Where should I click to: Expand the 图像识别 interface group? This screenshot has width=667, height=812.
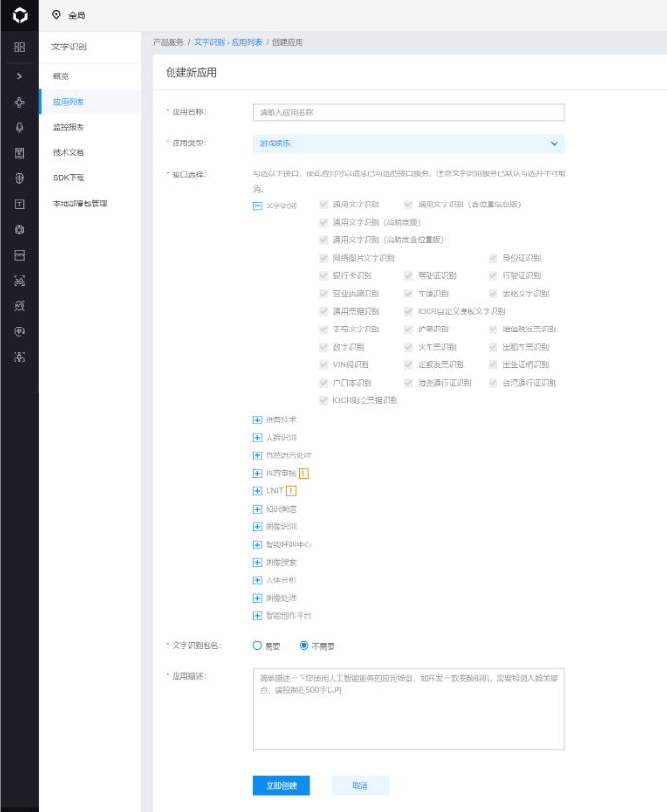coord(257,527)
